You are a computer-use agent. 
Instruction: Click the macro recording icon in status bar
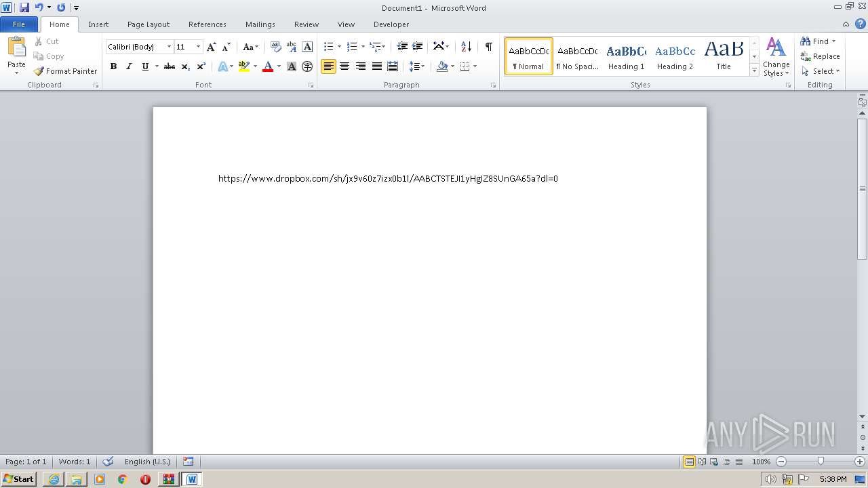(188, 462)
